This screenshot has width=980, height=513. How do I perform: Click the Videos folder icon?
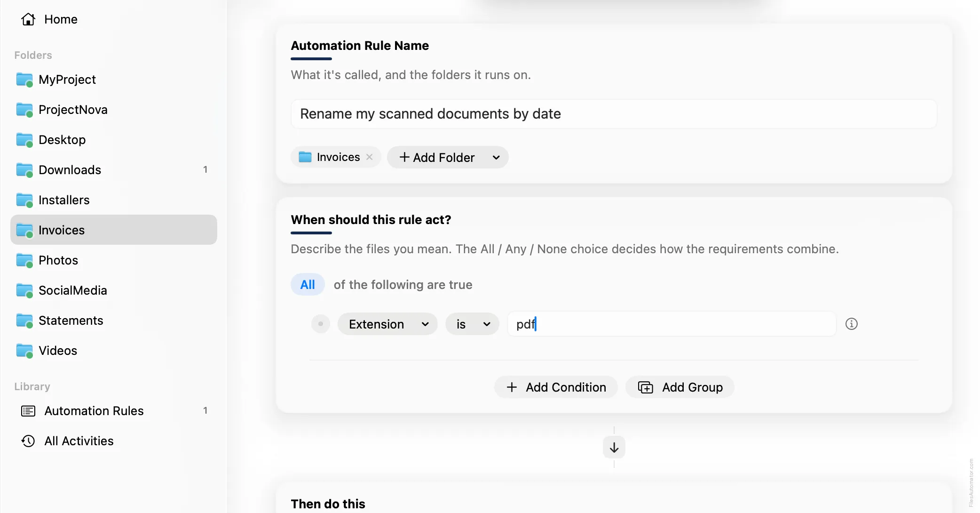point(24,351)
